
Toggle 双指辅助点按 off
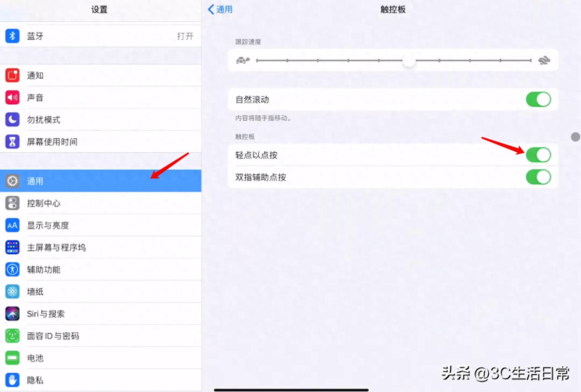(538, 177)
